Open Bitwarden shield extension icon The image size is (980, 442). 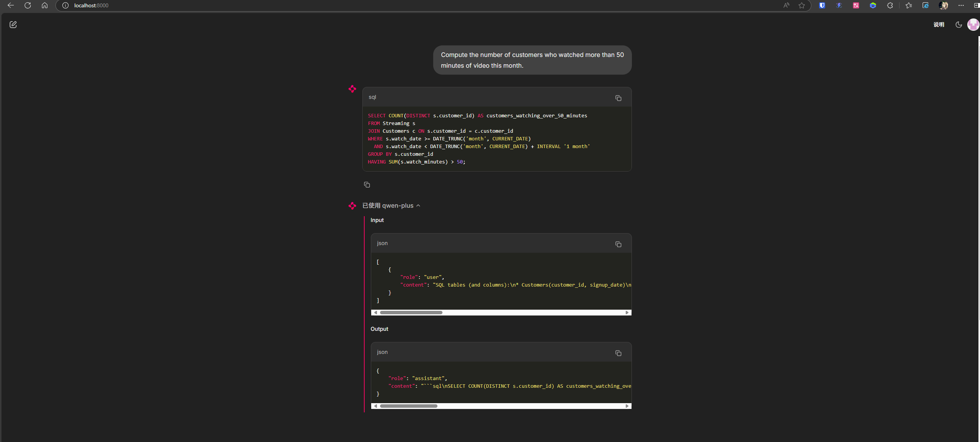click(x=822, y=5)
